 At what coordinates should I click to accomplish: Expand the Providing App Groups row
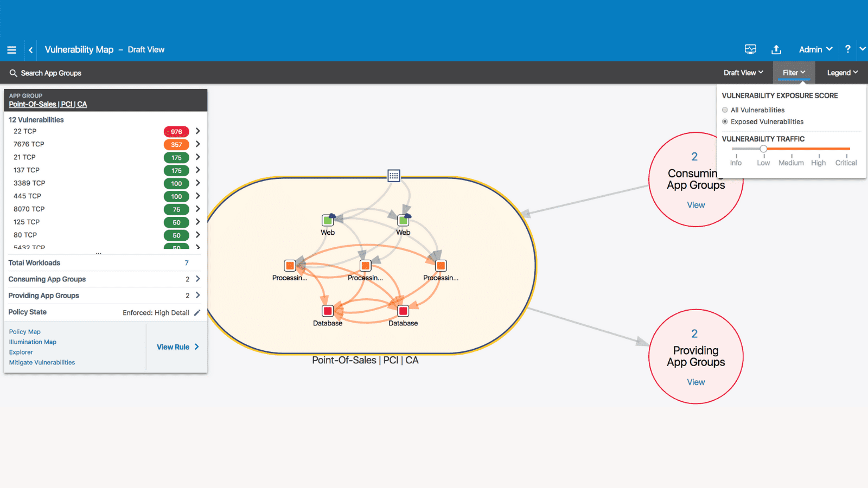tap(198, 296)
